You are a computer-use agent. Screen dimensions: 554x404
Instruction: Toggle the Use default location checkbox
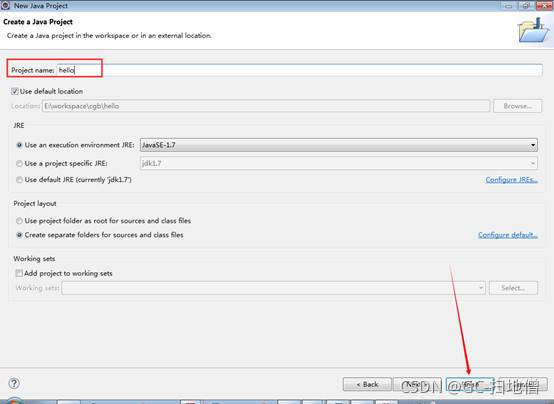click(x=14, y=91)
